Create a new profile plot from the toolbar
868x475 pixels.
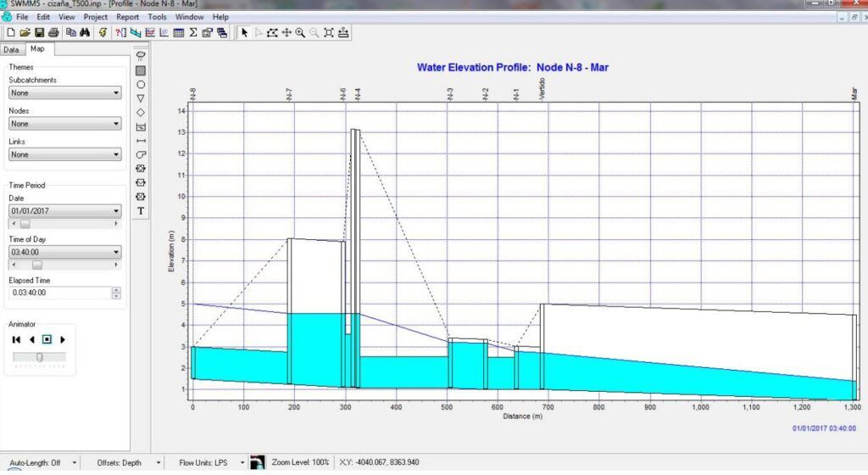136,33
